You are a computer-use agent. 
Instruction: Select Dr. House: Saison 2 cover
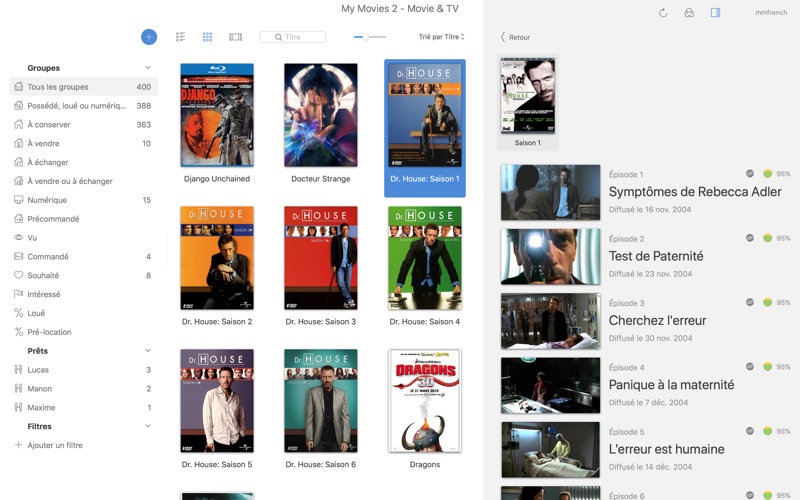click(217, 258)
